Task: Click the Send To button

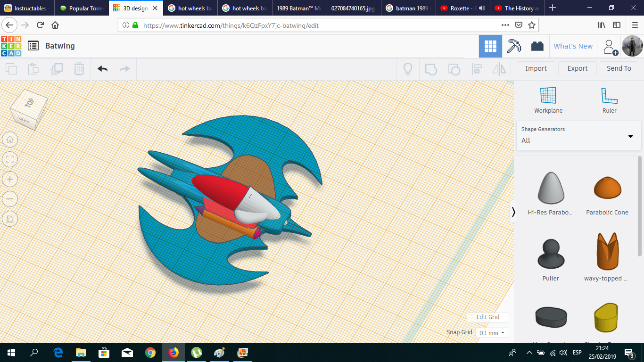Action: point(619,69)
